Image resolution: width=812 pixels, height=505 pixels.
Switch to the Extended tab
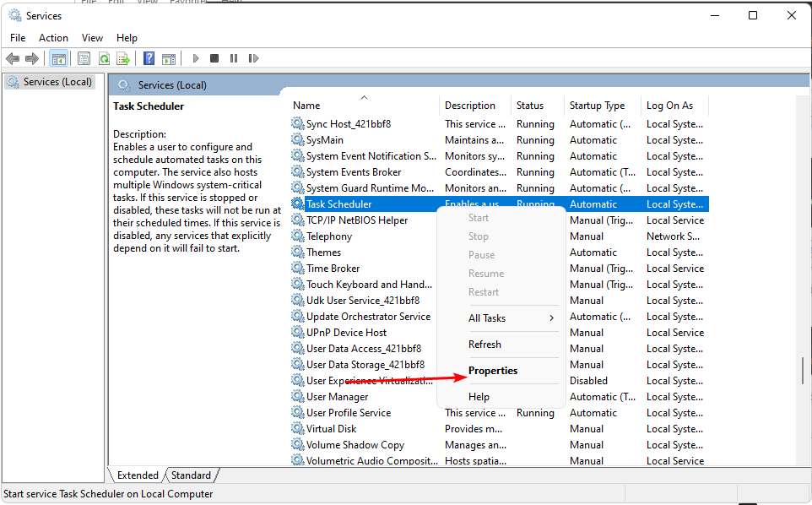[138, 475]
